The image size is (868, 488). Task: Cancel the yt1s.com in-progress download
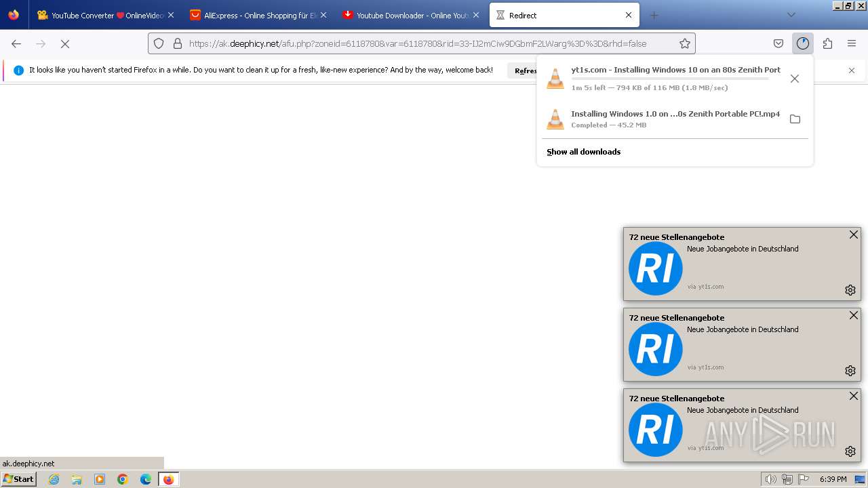[795, 79]
